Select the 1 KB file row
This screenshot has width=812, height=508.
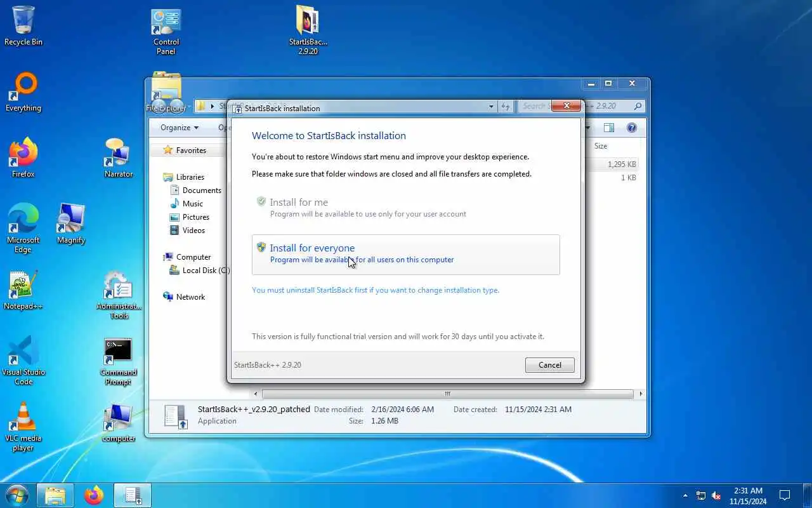pyautogui.click(x=612, y=178)
